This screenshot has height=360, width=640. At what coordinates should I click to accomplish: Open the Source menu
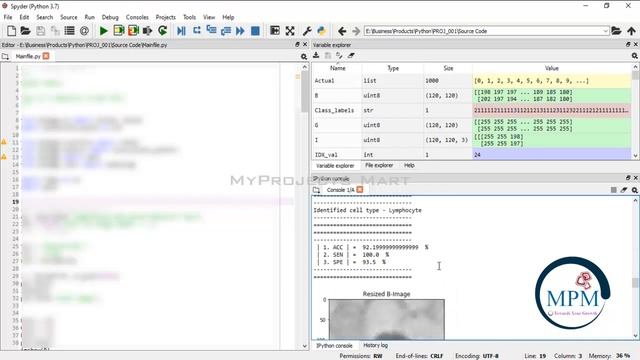pos(69,17)
